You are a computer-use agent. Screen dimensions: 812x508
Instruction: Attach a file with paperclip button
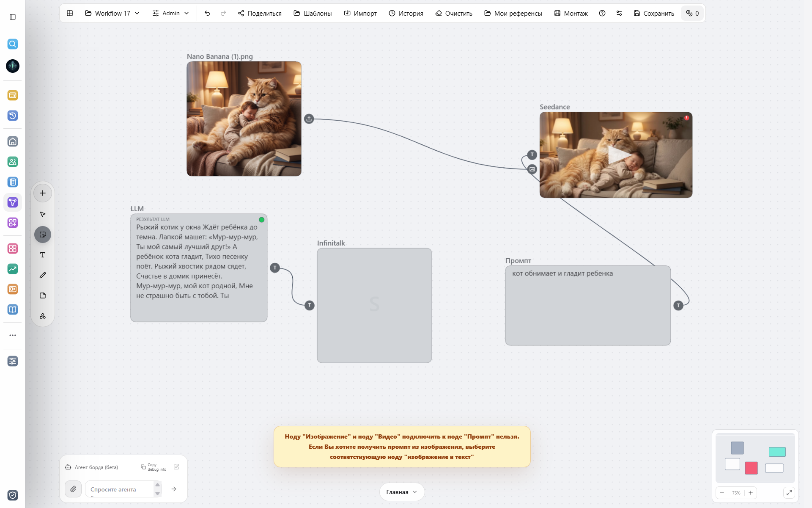point(73,489)
